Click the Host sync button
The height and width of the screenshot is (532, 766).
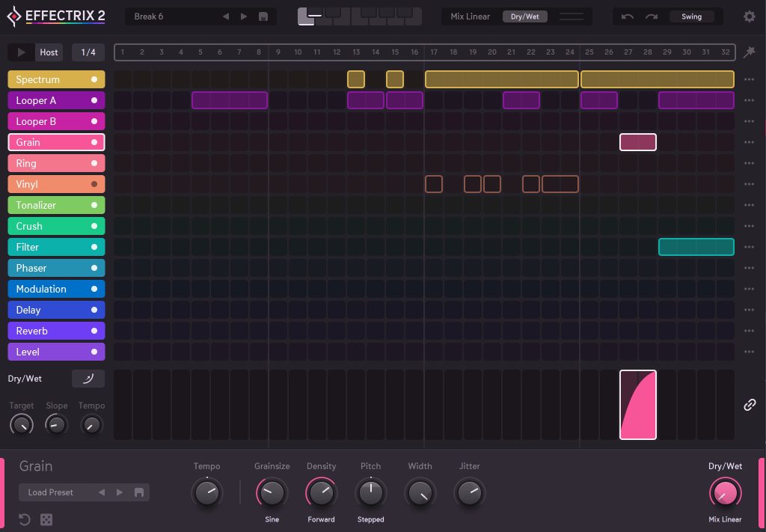click(x=49, y=52)
